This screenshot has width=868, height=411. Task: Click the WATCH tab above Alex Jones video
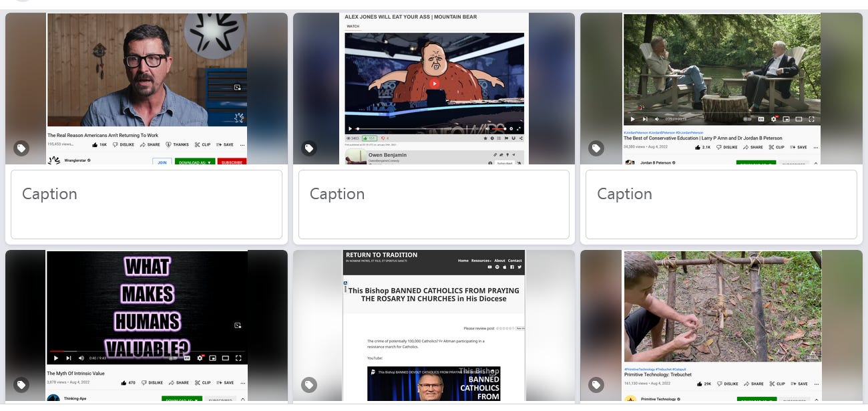(353, 27)
